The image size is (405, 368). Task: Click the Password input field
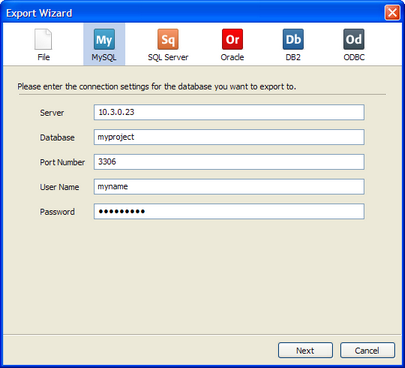point(229,211)
